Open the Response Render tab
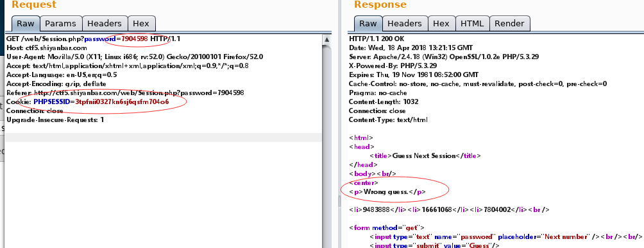This screenshot has height=248, width=644. [x=510, y=23]
